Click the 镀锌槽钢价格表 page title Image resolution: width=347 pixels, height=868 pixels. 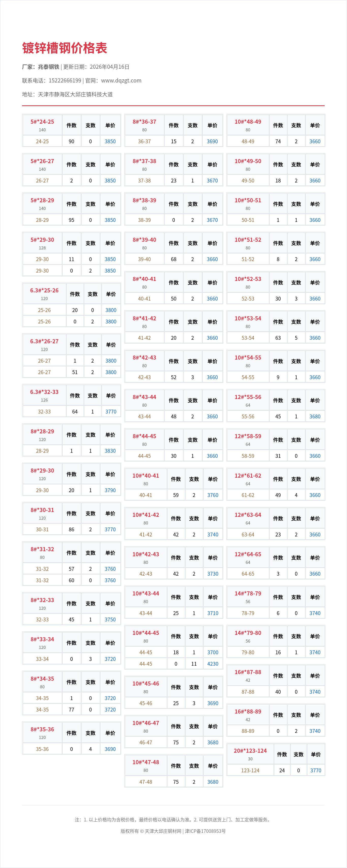(x=65, y=48)
